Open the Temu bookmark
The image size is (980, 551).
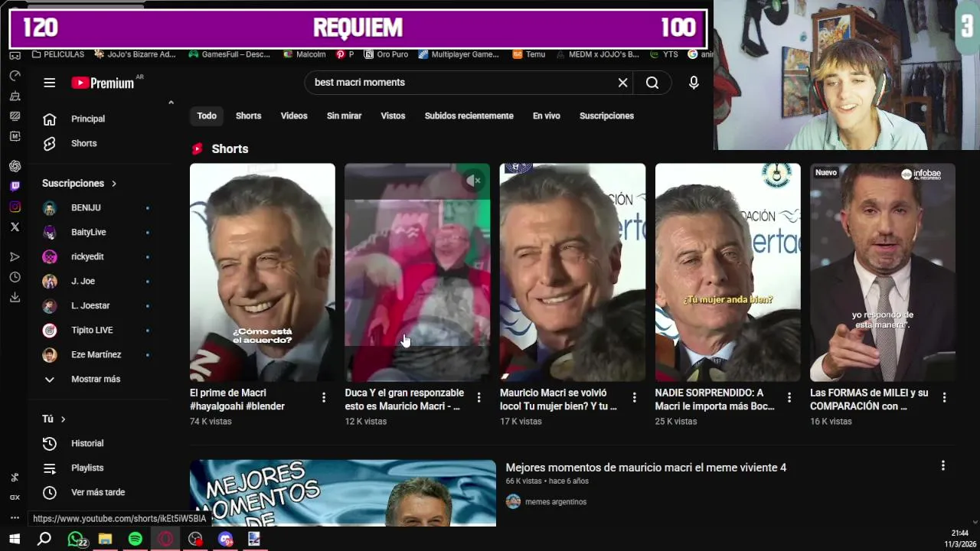click(x=529, y=54)
